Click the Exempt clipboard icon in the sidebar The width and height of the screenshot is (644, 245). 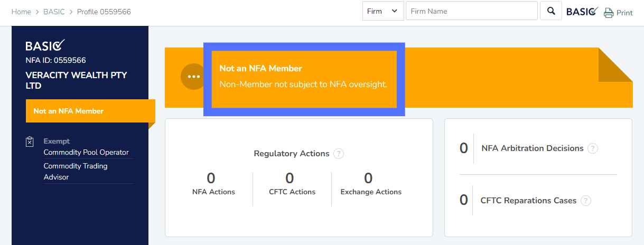(x=30, y=142)
